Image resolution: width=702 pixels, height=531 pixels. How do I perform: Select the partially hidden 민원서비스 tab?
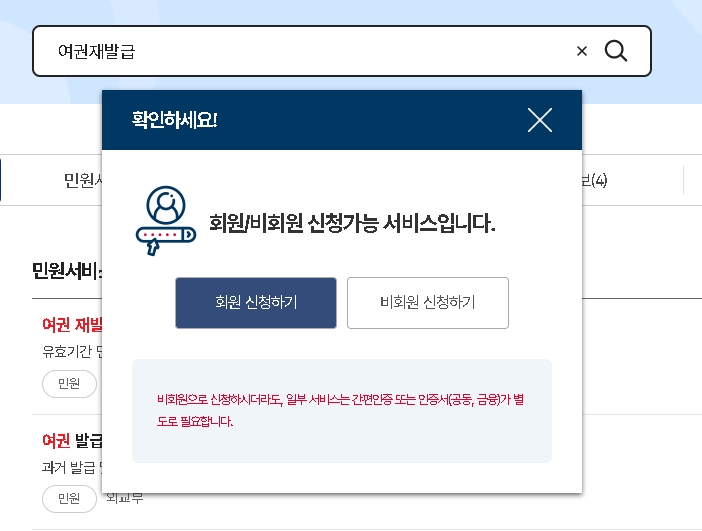pyautogui.click(x=83, y=180)
